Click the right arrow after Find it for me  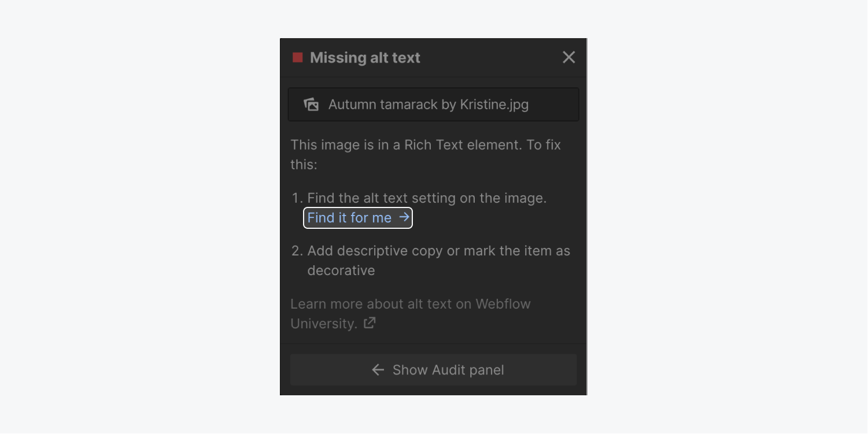(x=404, y=217)
